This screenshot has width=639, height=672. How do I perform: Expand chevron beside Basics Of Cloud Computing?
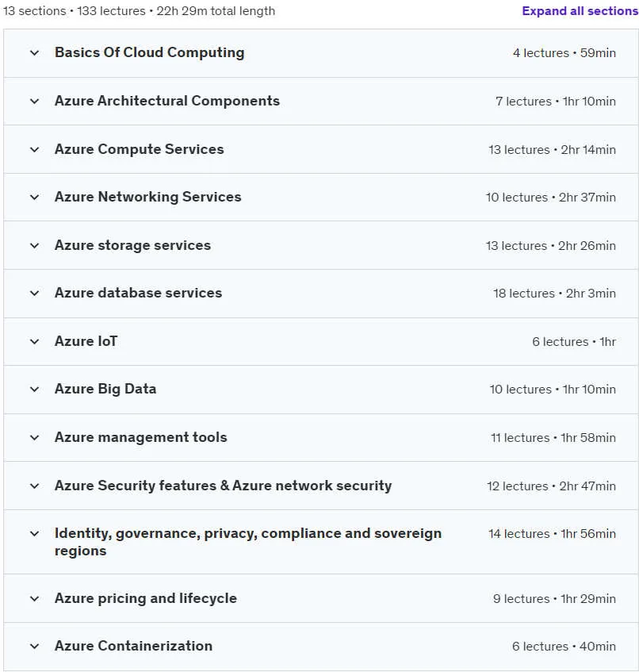[35, 53]
